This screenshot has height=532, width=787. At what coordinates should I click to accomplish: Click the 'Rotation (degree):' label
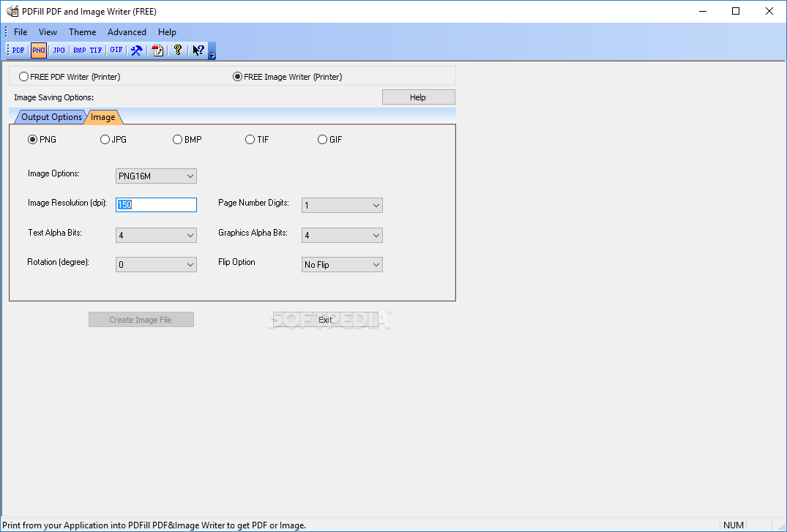pos(59,262)
